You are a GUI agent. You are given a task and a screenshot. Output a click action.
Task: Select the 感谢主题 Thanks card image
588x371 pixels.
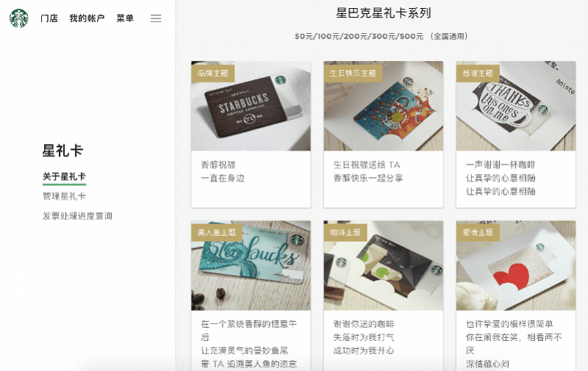click(x=516, y=106)
